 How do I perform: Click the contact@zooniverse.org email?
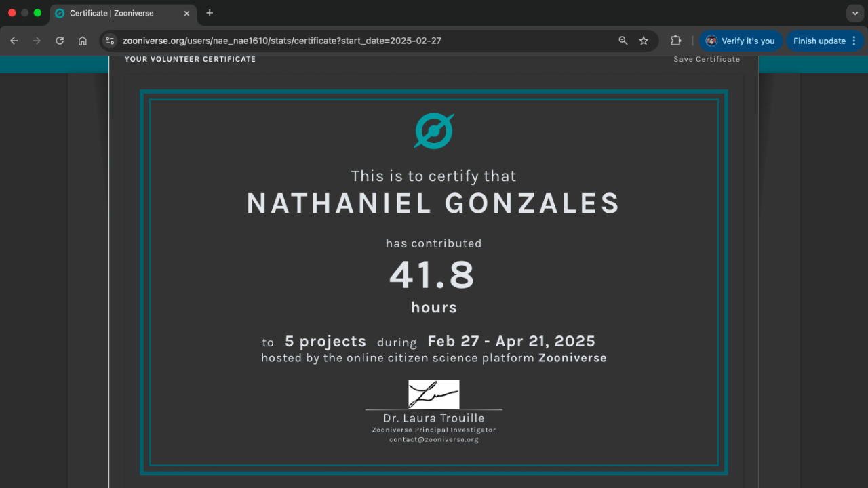434,439
